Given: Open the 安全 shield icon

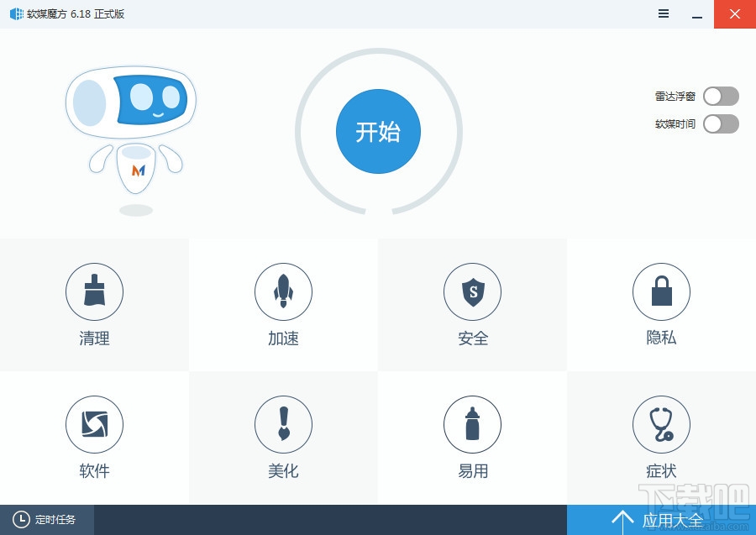Looking at the screenshot, I should [472, 291].
